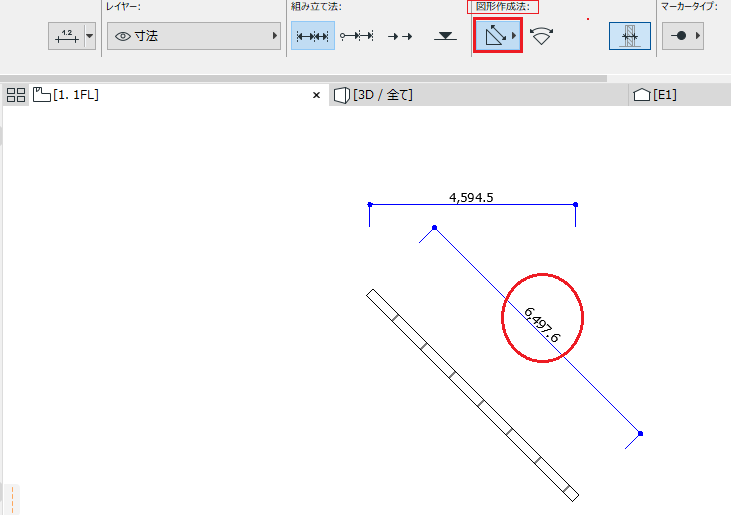Select the arc length dimension geometry method
This screenshot has height=515, width=731.
pos(541,36)
